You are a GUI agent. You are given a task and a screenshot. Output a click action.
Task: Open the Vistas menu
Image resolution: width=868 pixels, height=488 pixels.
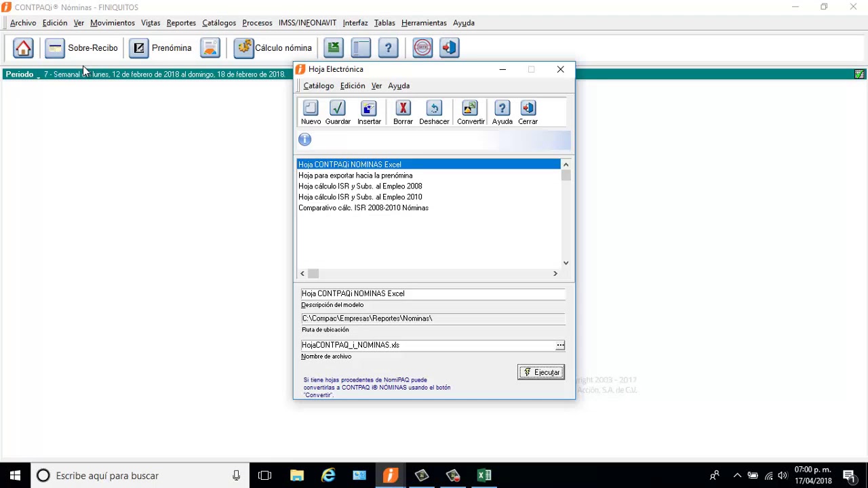point(151,23)
